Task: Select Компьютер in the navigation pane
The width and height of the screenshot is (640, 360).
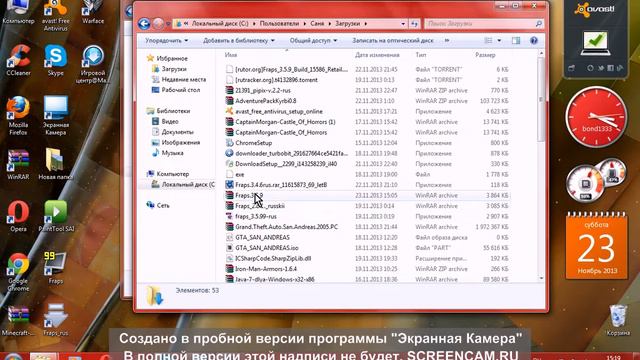Action: point(173,174)
